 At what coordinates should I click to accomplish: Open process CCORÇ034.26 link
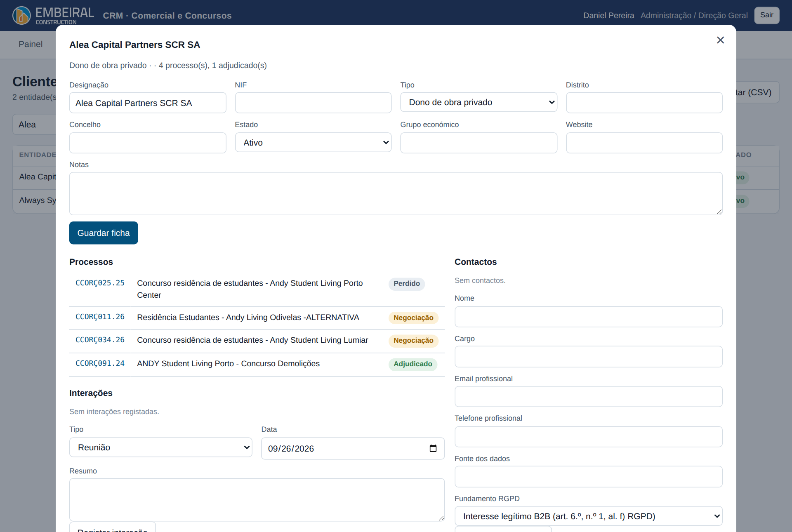(100, 340)
